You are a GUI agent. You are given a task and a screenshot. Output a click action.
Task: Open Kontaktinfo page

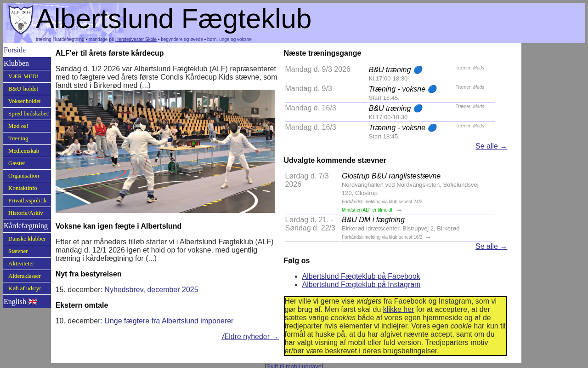pos(27,188)
